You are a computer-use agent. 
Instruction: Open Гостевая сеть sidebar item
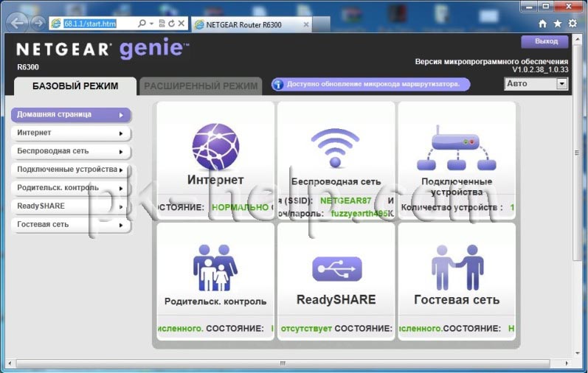(71, 225)
